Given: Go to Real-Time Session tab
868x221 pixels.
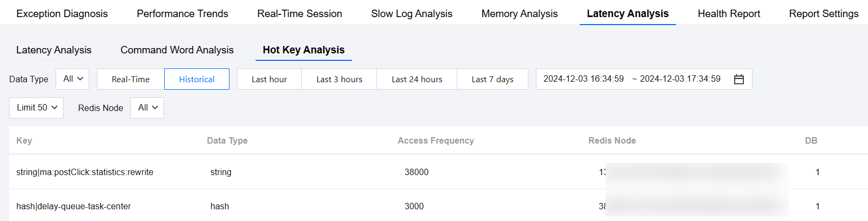Looking at the screenshot, I should [x=299, y=14].
